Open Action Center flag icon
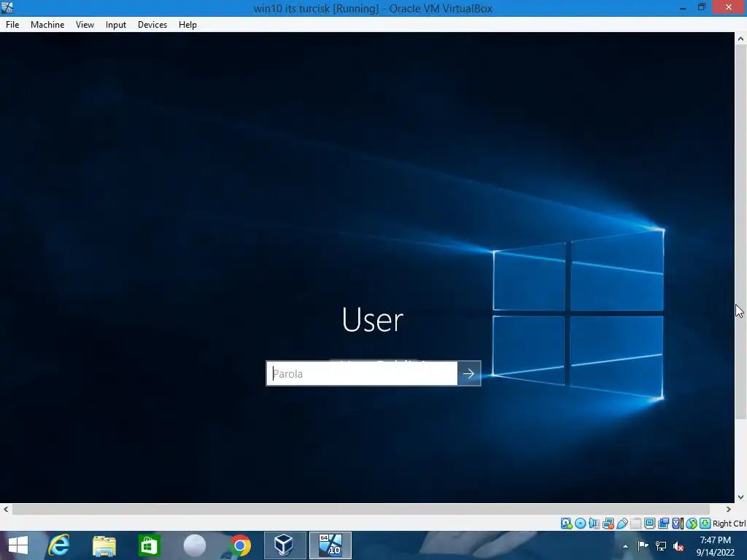Image resolution: width=747 pixels, height=560 pixels. pyautogui.click(x=643, y=546)
